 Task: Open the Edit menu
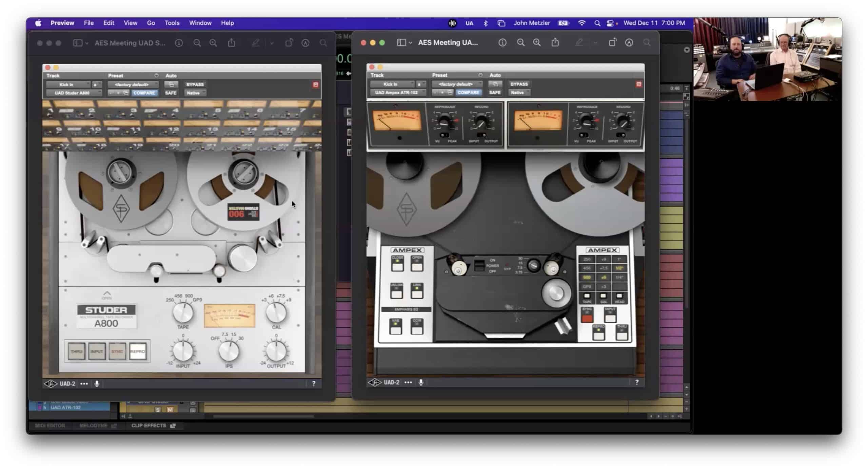coord(109,23)
